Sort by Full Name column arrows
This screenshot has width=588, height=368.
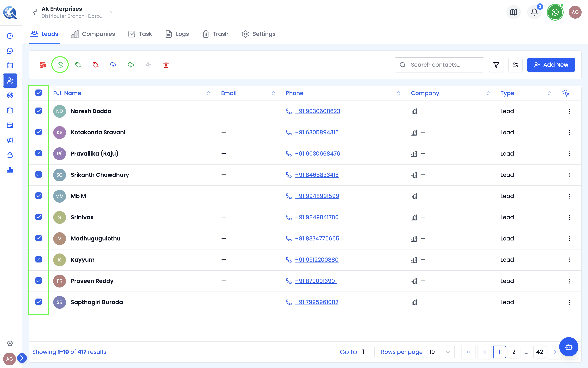[x=208, y=93]
